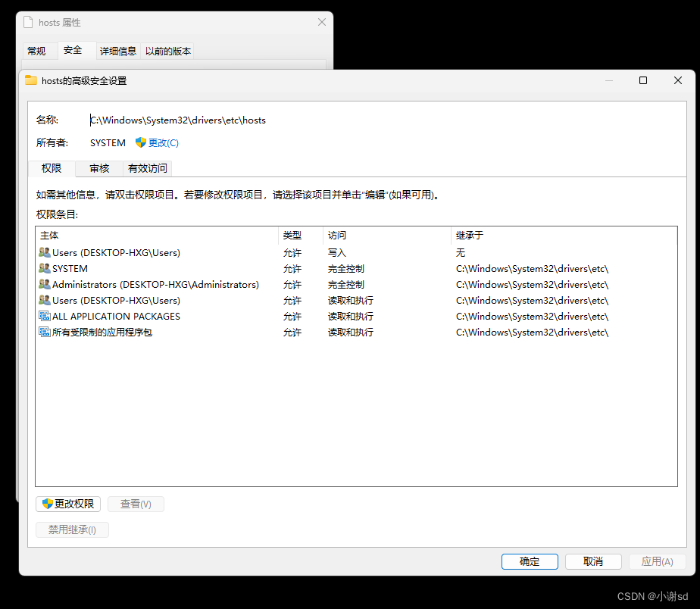The width and height of the screenshot is (700, 609).
Task: Click the 禁用继承(I) button
Action: [x=72, y=529]
